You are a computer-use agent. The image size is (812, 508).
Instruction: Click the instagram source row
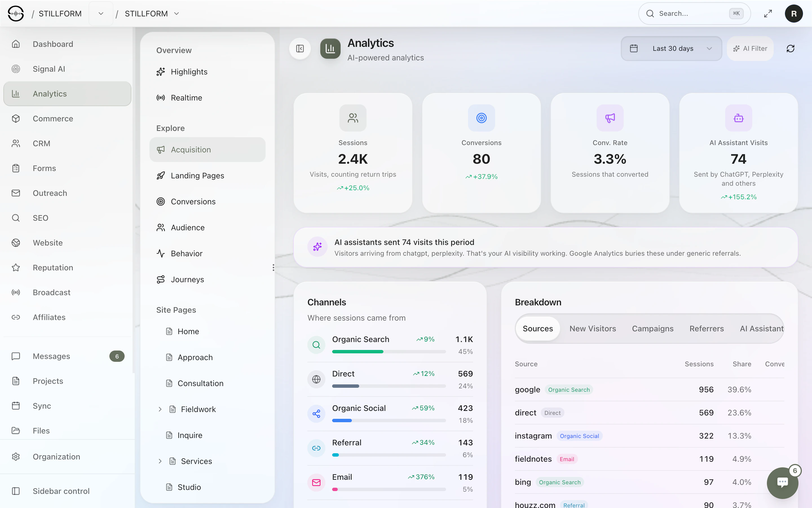point(649,436)
